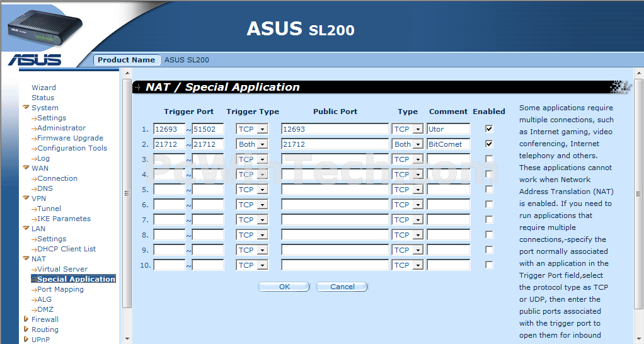
Task: Open public Type dropdown for row 1
Action: tap(408, 129)
